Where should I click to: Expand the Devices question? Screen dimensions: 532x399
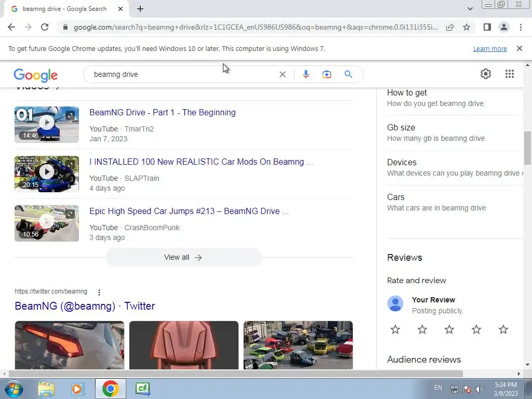[455, 168]
